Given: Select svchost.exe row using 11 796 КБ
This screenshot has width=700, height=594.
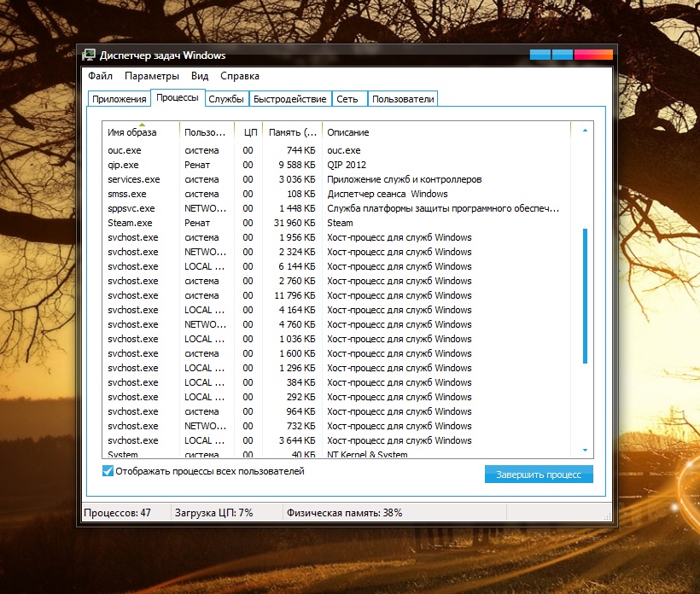Looking at the screenshot, I should point(336,295).
